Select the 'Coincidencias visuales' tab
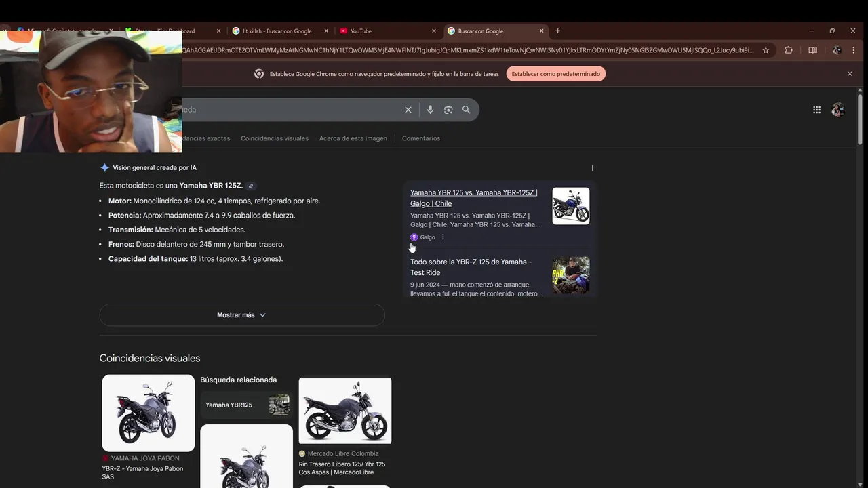Image resolution: width=868 pixels, height=488 pixels. (x=275, y=138)
